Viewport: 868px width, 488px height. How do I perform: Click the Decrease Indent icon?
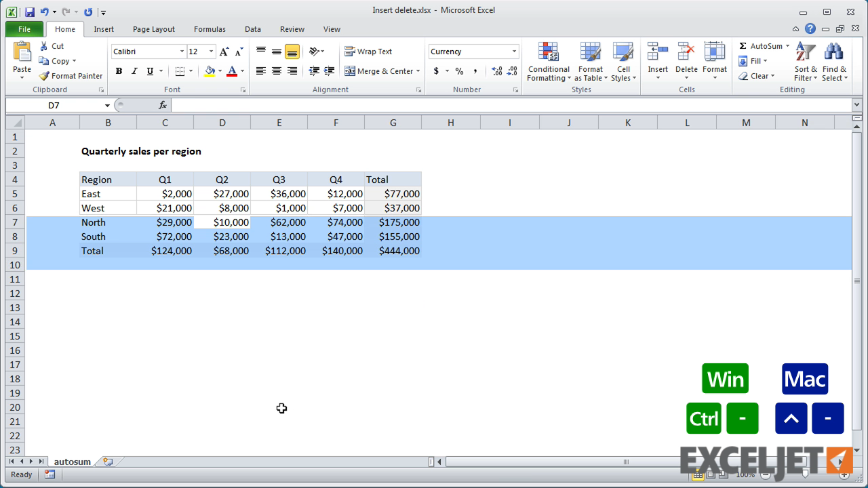coord(314,71)
